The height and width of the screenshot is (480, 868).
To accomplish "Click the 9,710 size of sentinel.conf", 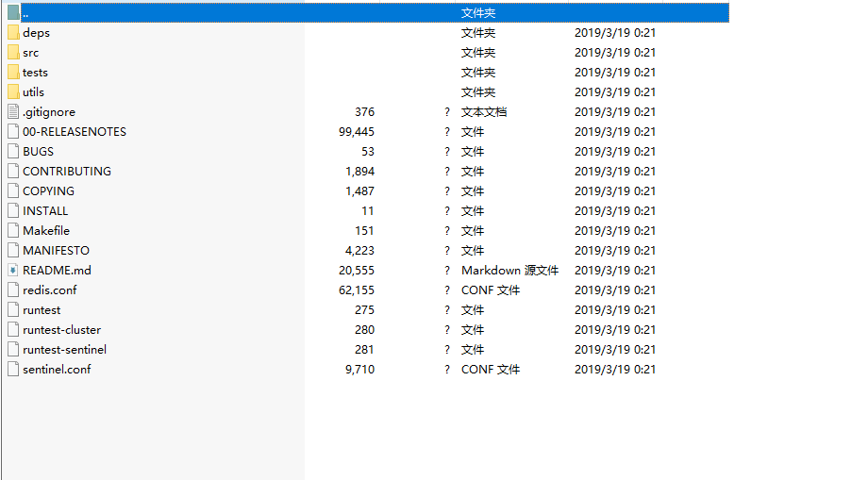I will pyautogui.click(x=359, y=370).
